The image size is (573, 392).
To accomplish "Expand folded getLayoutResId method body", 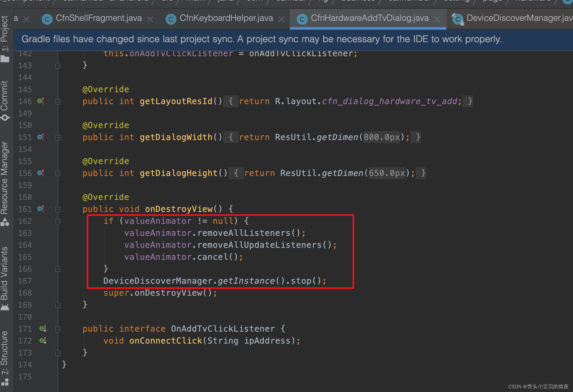I will point(58,102).
